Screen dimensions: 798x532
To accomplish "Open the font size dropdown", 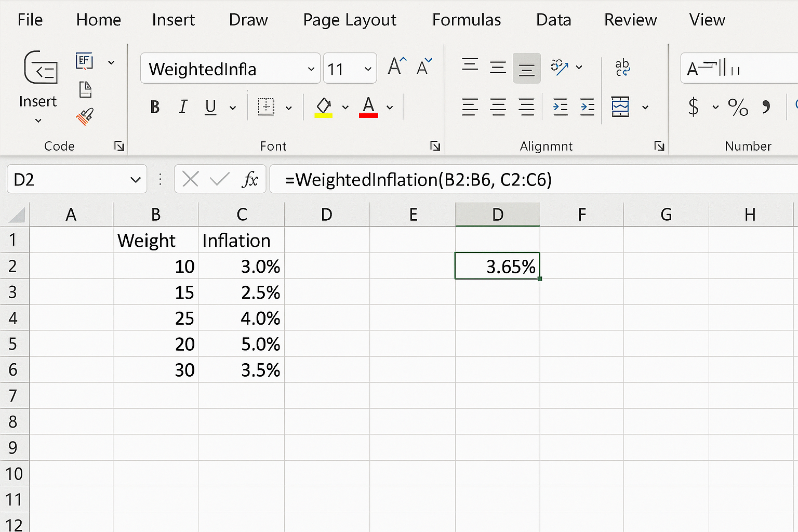I will (x=368, y=69).
